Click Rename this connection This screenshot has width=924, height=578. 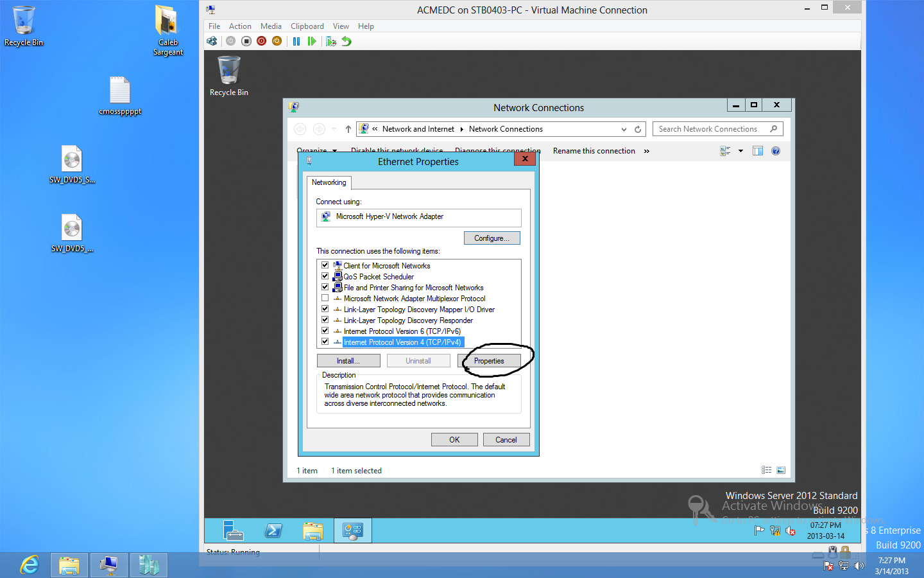[x=594, y=151]
